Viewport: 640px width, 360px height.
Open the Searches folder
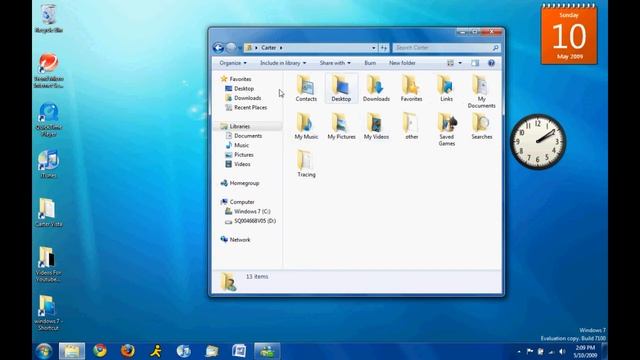(481, 127)
